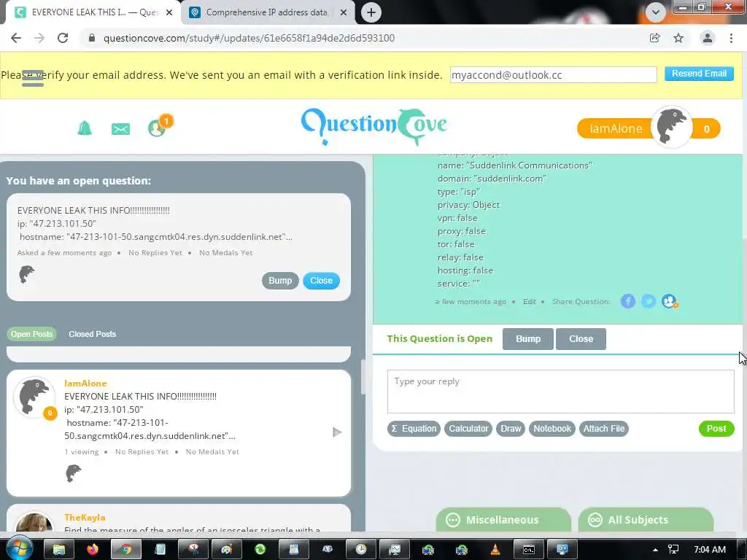The image size is (747, 560).
Task: Click the green Post button
Action: [x=716, y=429]
